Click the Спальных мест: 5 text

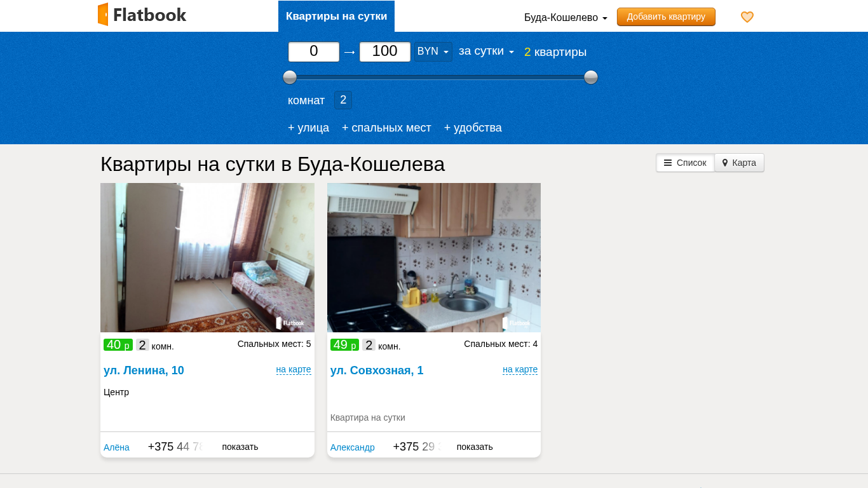(275, 344)
